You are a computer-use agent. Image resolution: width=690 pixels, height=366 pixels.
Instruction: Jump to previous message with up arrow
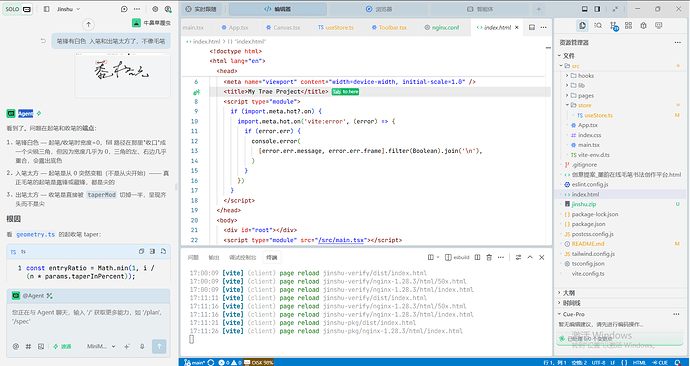coord(88,25)
